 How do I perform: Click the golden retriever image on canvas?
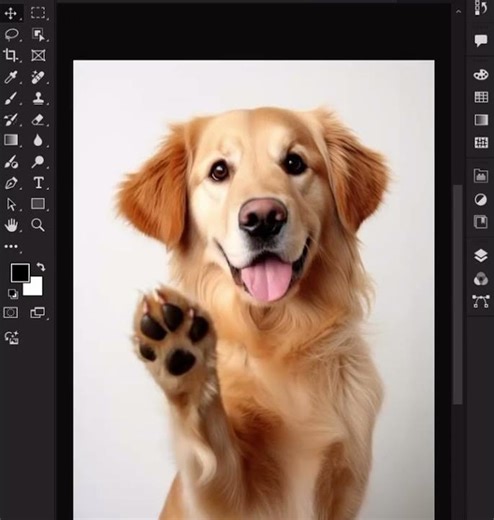click(254, 290)
